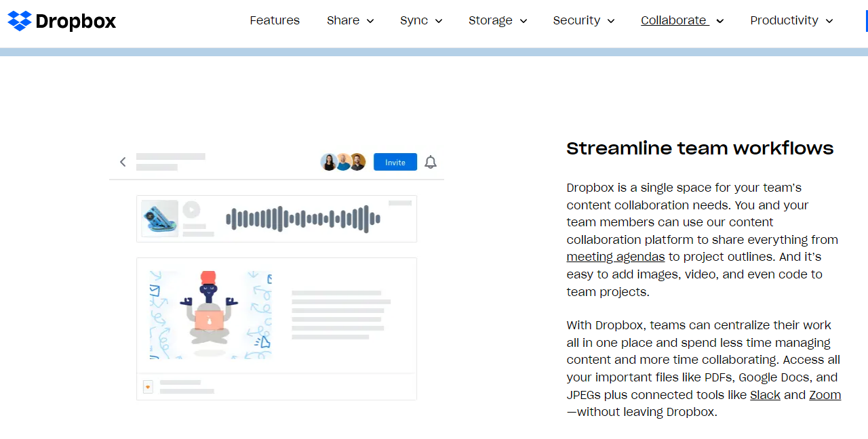Open the Sync menu
The height and width of the screenshot is (439, 868).
[414, 20]
